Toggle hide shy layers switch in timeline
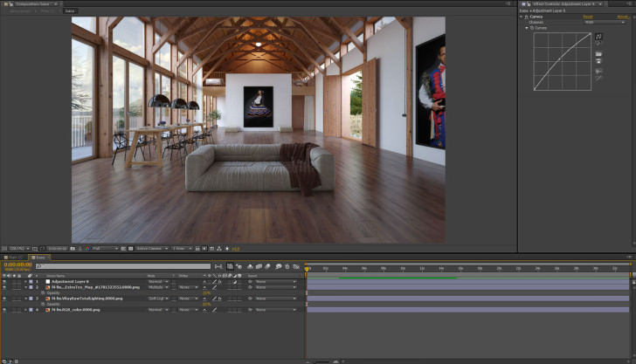636x364 pixels. (250, 266)
